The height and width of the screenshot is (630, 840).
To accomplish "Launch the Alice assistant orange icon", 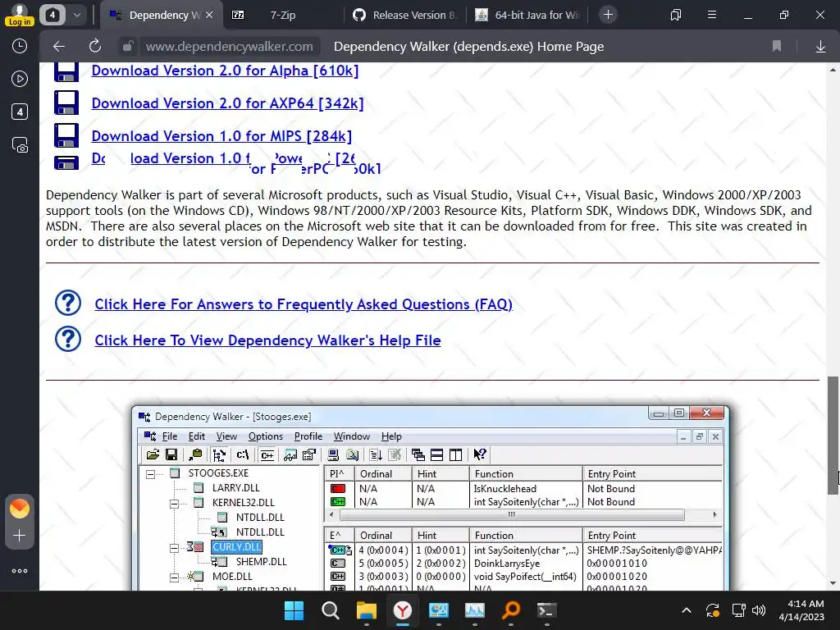I will tap(20, 508).
